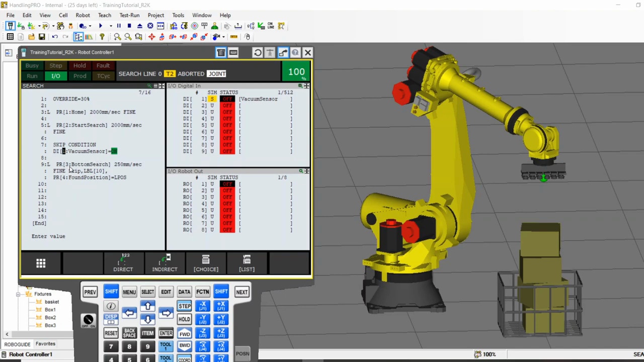This screenshot has height=362, width=644.
Task: Select Box2 in the fixtures tree
Action: point(50,317)
